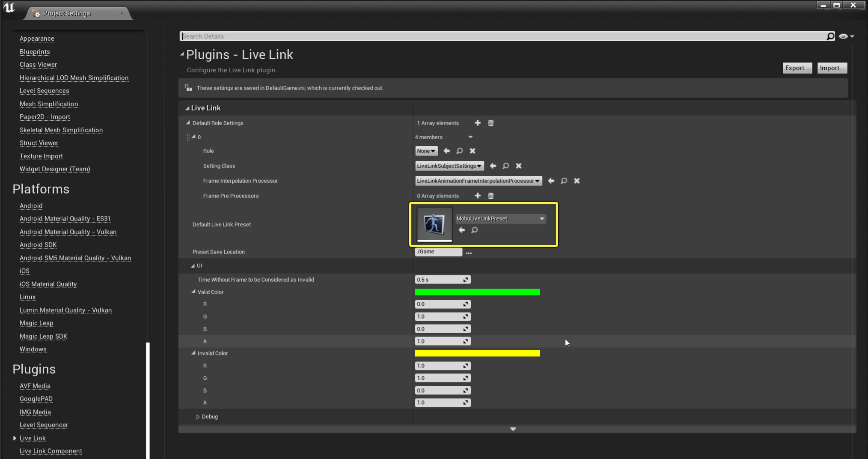This screenshot has width=868, height=459.
Task: Browse to Role asset in Content Browser
Action: (x=460, y=151)
